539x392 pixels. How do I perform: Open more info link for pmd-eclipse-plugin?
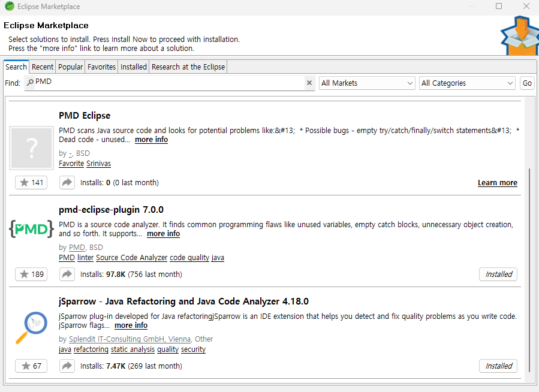click(163, 234)
